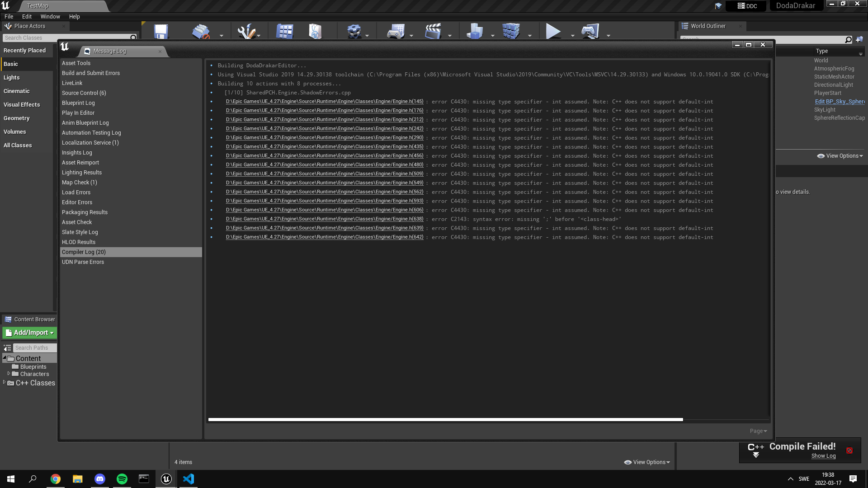Click the Save Current Level floppy disk icon
Screen dimensions: 868x488
160,31
